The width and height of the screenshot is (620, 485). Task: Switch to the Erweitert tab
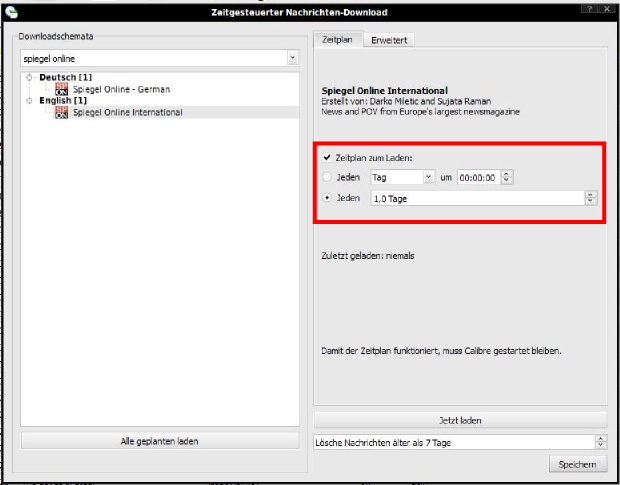pos(389,40)
